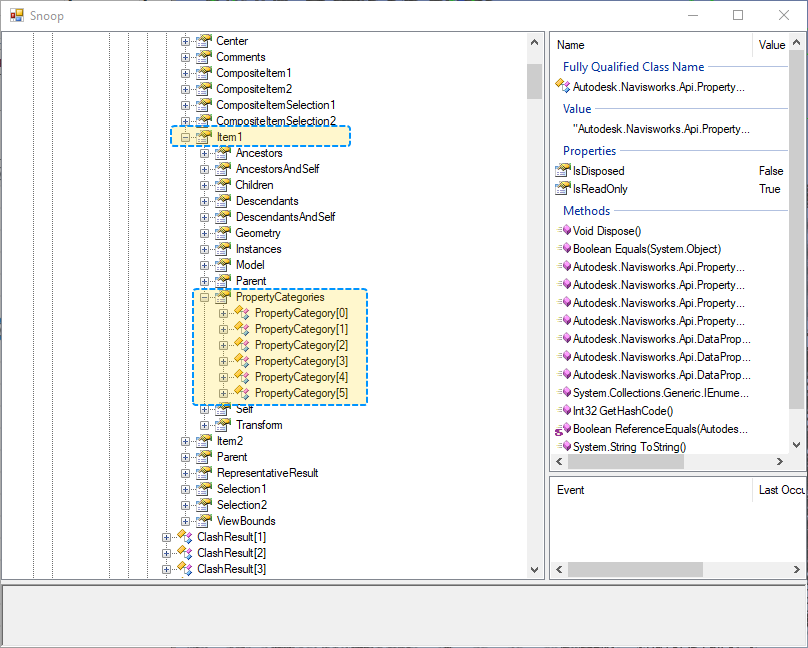This screenshot has width=808, height=648.
Task: Click the PropertyCategory[0] item icon
Action: (241, 313)
